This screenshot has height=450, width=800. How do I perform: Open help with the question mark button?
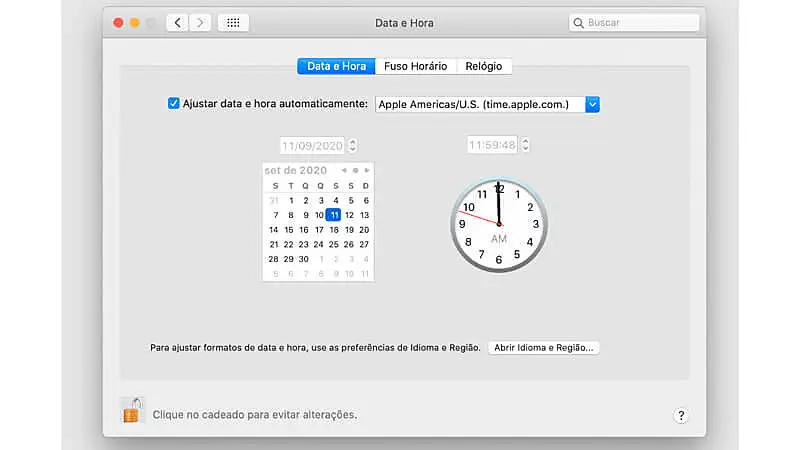(681, 415)
